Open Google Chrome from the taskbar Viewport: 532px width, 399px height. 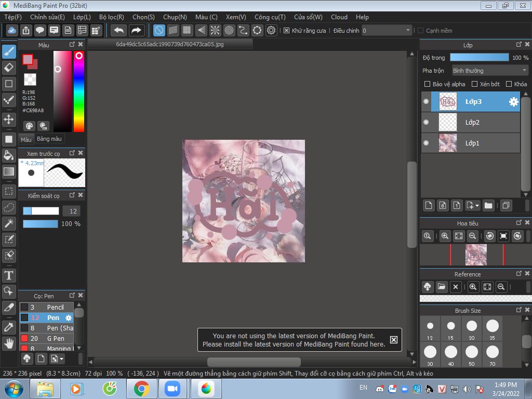tap(141, 389)
